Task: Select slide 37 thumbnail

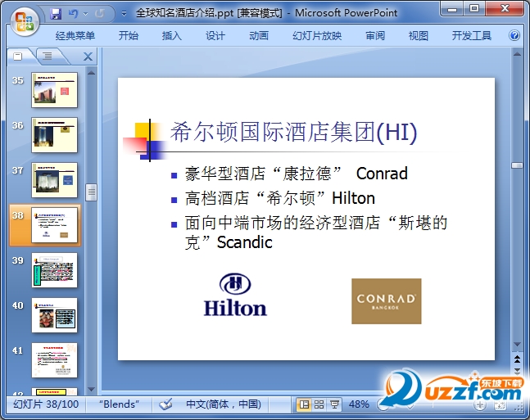Action: (54, 180)
